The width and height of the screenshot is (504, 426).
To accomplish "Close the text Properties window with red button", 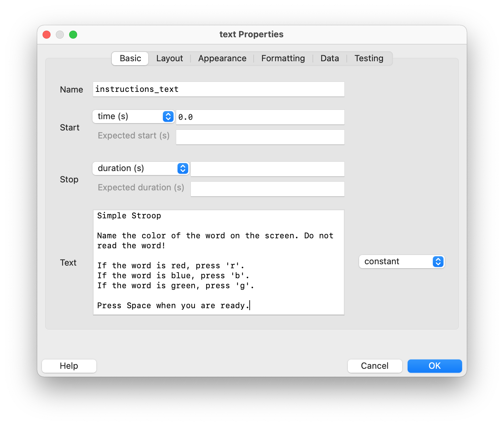I will coord(47,35).
